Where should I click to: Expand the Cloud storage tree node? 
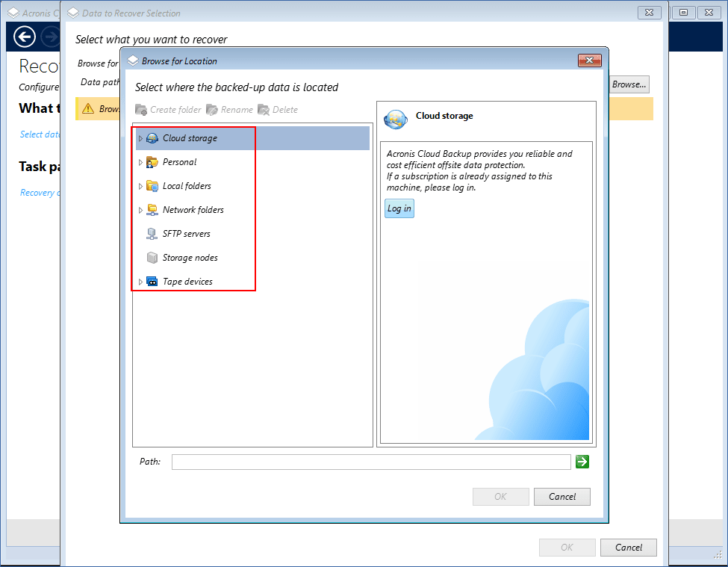tap(140, 138)
